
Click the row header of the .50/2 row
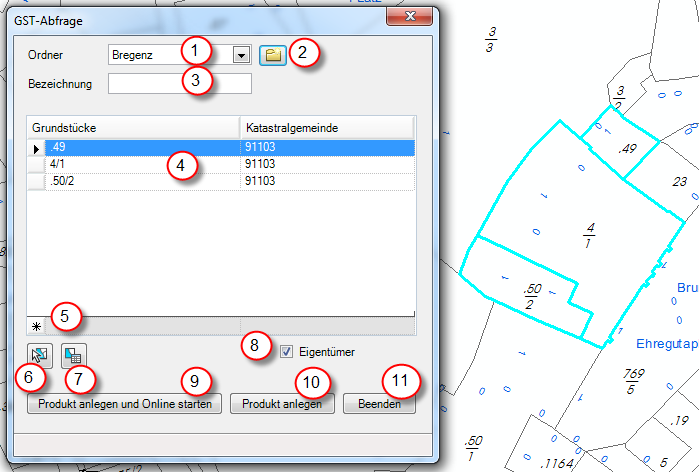37,181
